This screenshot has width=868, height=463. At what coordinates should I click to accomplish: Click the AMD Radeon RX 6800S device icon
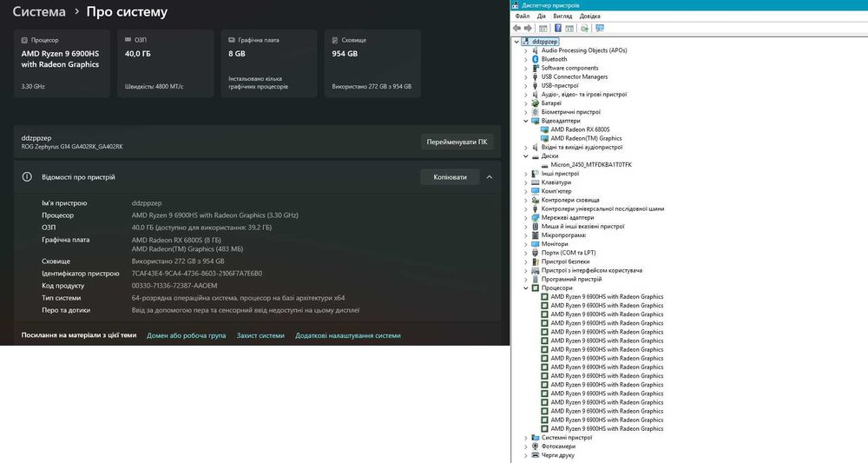click(545, 129)
